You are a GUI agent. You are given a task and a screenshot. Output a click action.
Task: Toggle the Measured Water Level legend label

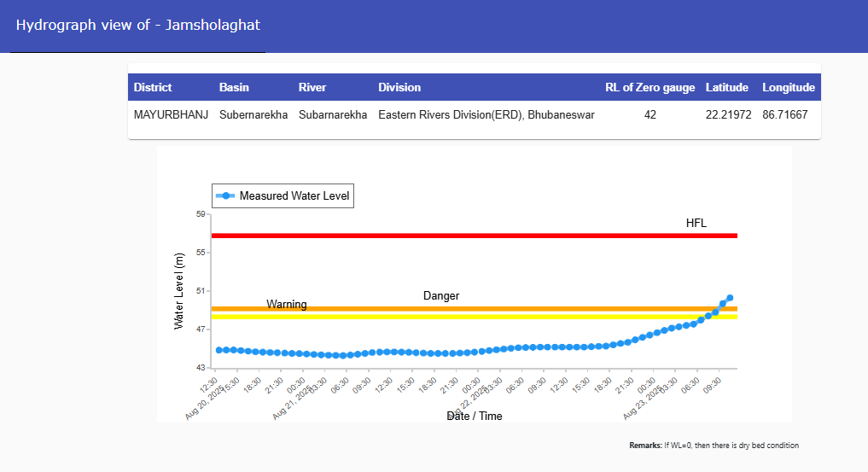point(294,195)
